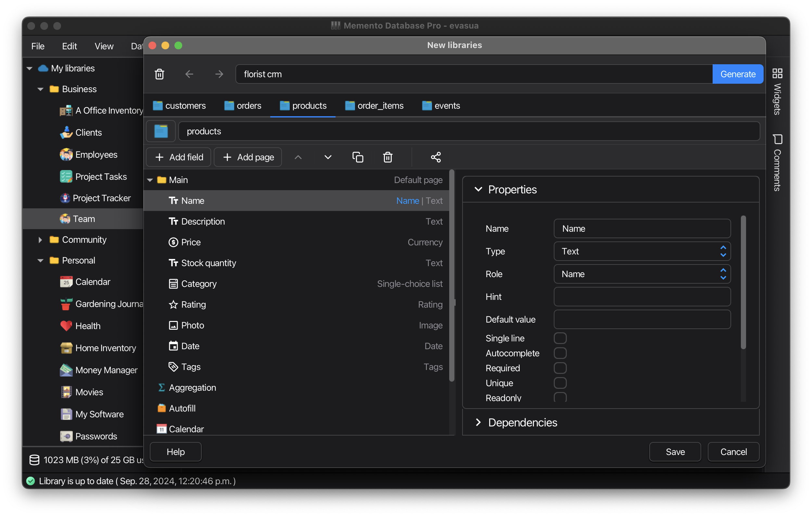Click the Generate button

[x=738, y=74]
